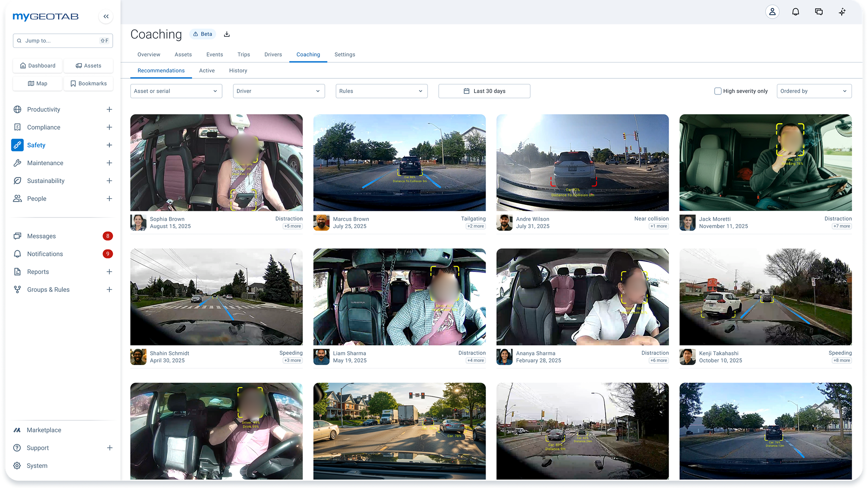Open the Marketplace
Image resolution: width=868 pixels, height=488 pixels.
click(44, 430)
